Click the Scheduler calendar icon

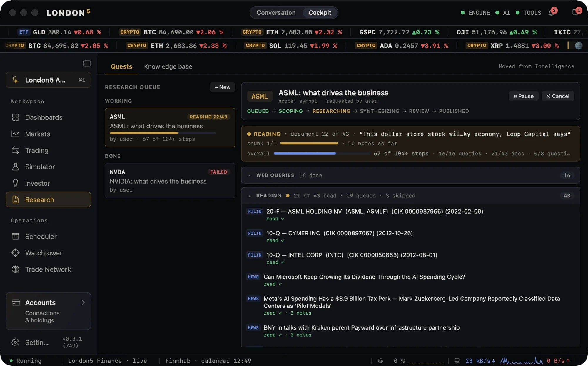(x=15, y=237)
